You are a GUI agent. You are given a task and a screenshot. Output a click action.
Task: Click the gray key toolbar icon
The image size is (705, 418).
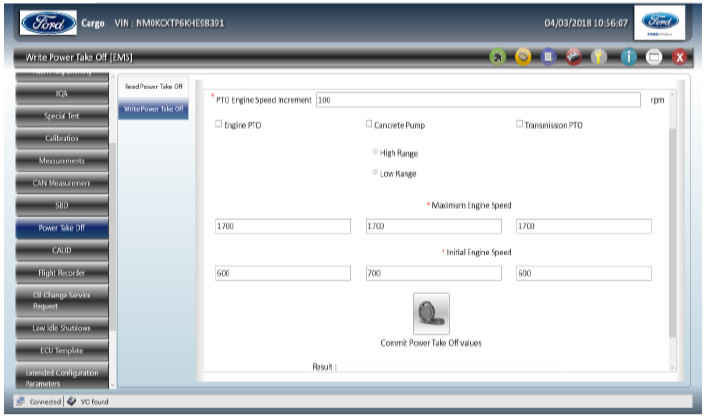(x=598, y=57)
